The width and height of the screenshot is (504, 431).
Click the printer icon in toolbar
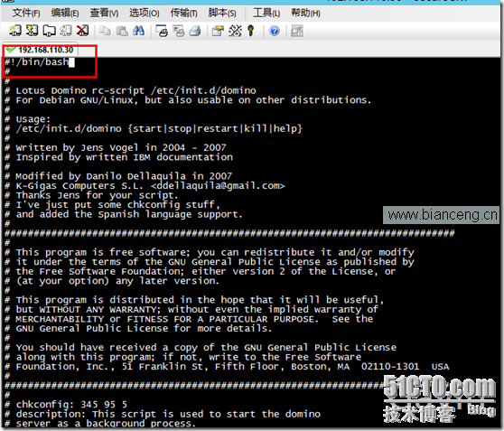pos(195,31)
